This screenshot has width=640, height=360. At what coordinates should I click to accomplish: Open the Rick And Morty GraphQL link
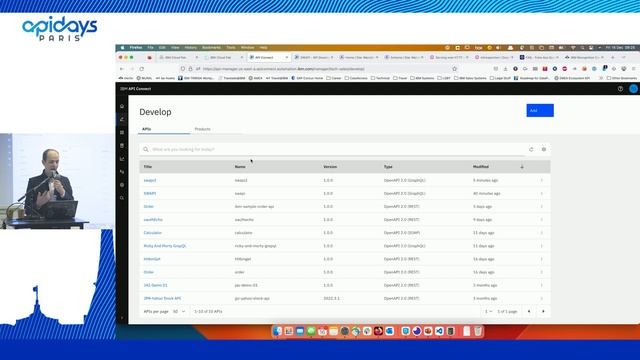point(165,246)
